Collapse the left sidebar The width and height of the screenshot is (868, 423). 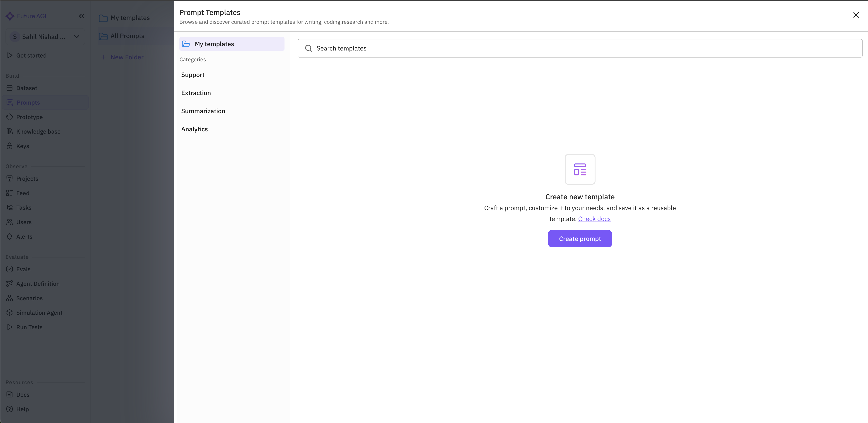point(82,16)
